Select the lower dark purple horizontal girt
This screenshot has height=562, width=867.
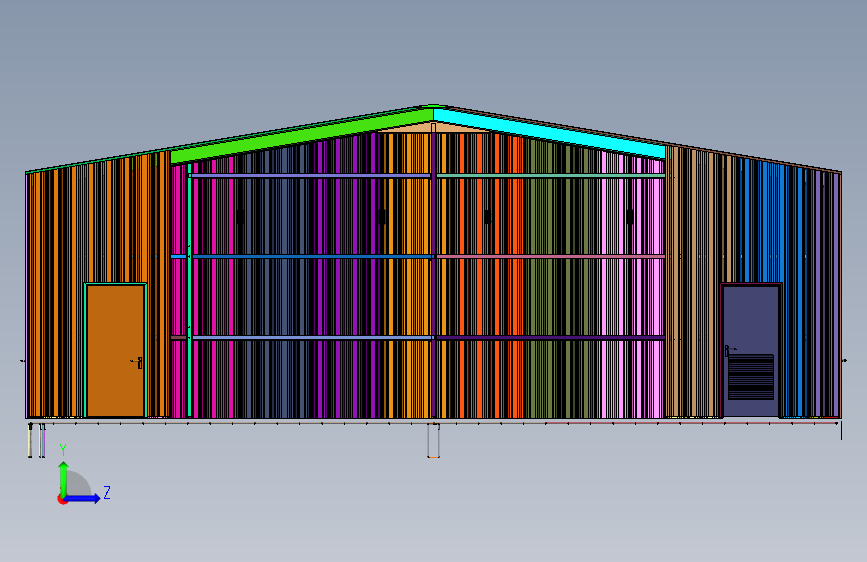coord(551,337)
